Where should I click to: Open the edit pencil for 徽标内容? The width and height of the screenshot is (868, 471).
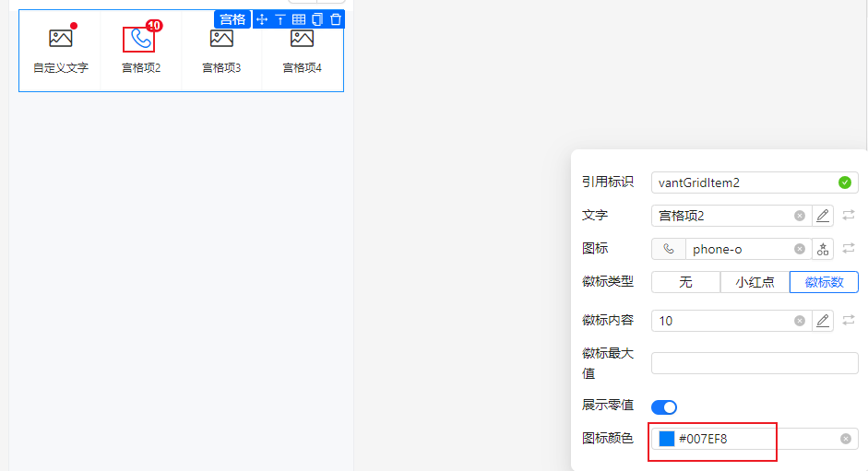tap(823, 321)
